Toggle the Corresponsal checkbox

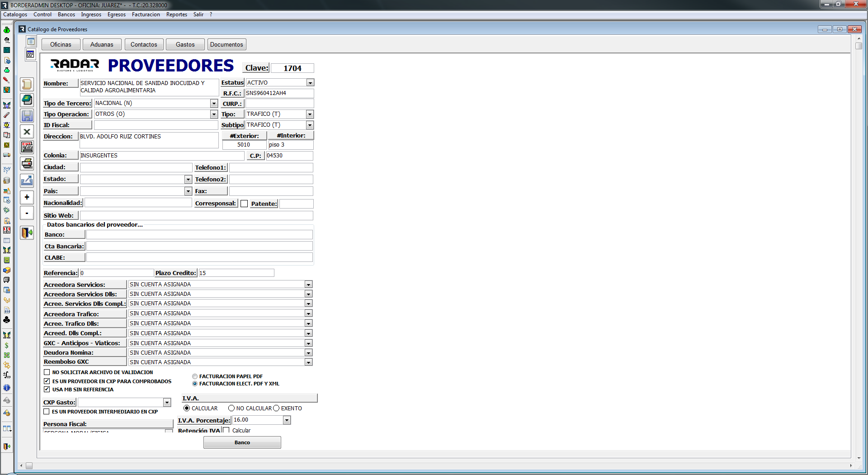point(244,204)
